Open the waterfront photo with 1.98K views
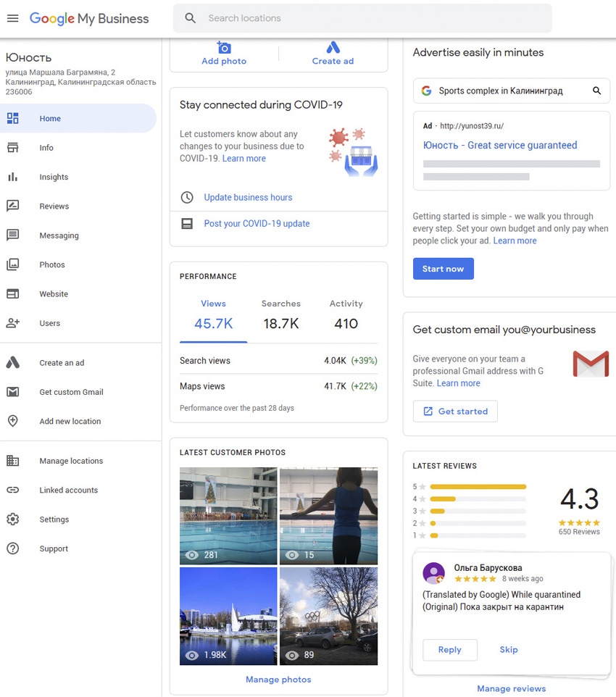The width and height of the screenshot is (616, 697). [x=228, y=616]
